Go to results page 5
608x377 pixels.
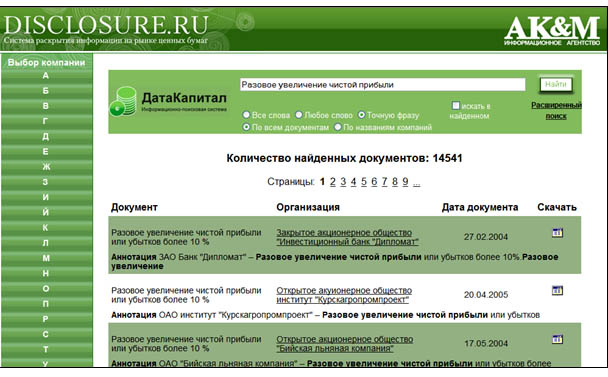tap(364, 182)
